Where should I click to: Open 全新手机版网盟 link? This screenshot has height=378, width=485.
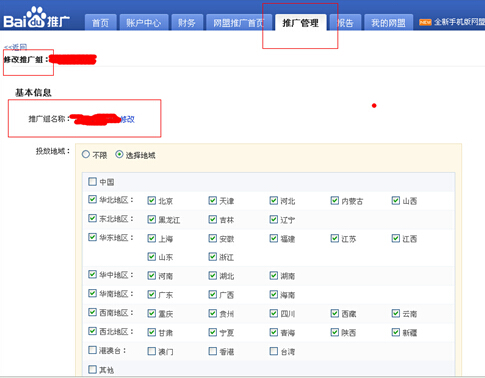tap(459, 22)
